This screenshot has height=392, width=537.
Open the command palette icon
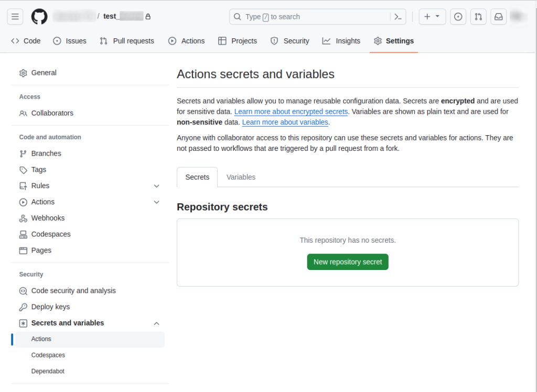(398, 17)
